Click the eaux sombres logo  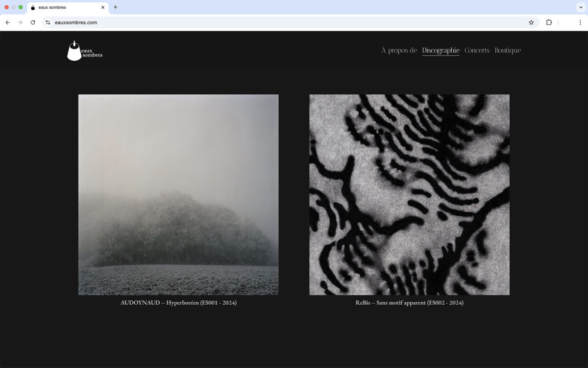[x=85, y=51]
